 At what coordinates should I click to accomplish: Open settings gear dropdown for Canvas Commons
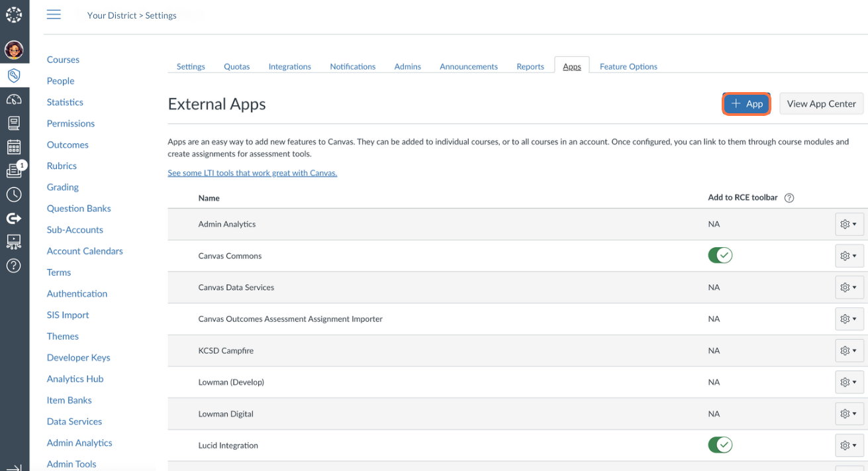click(849, 256)
